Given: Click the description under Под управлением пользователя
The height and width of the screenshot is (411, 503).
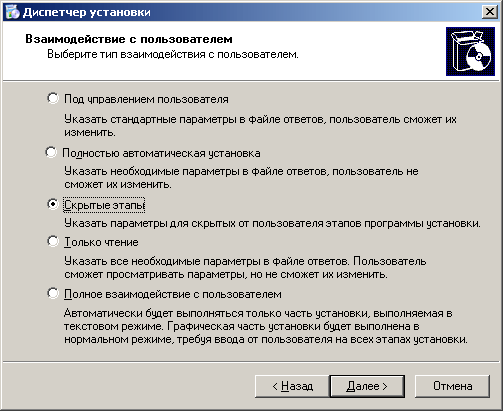Looking at the screenshot, I should pyautogui.click(x=260, y=126).
